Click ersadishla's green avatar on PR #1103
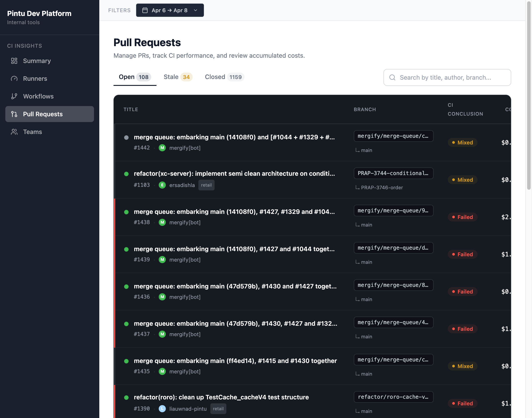The width and height of the screenshot is (532, 418). coord(162,185)
